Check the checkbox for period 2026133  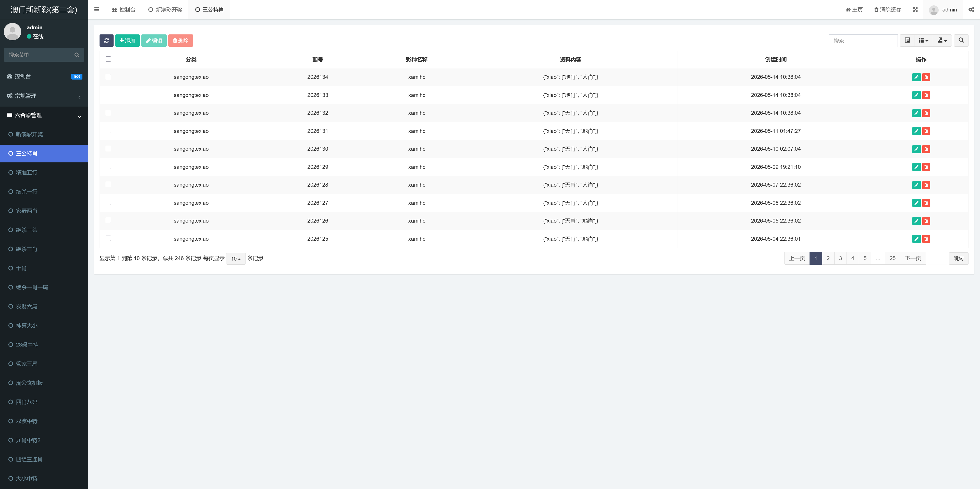point(108,95)
